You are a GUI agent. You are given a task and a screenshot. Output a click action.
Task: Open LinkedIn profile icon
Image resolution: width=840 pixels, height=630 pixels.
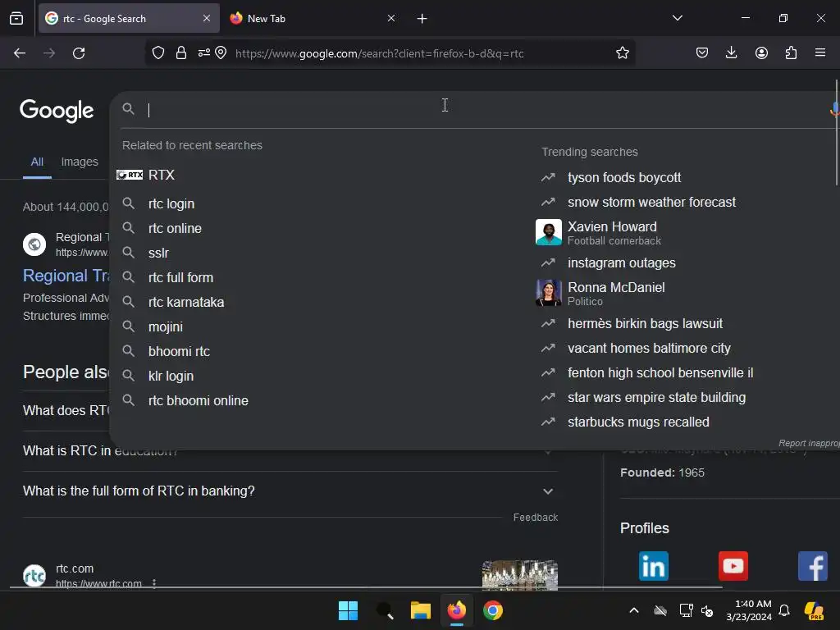pyautogui.click(x=654, y=566)
